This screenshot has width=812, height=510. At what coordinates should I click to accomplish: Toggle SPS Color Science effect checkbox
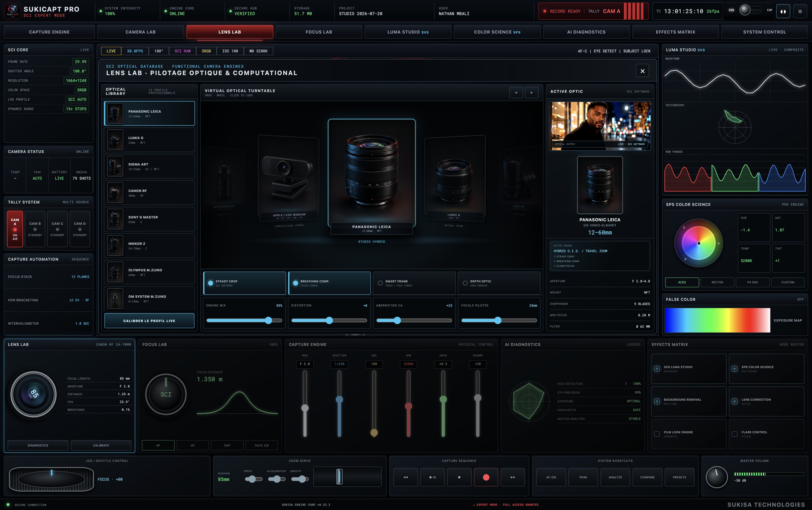pyautogui.click(x=734, y=369)
